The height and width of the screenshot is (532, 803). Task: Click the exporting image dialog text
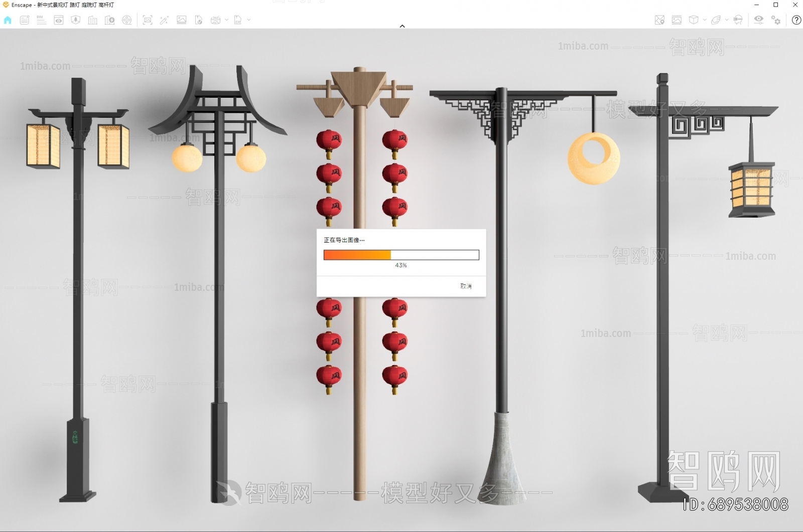coord(344,240)
